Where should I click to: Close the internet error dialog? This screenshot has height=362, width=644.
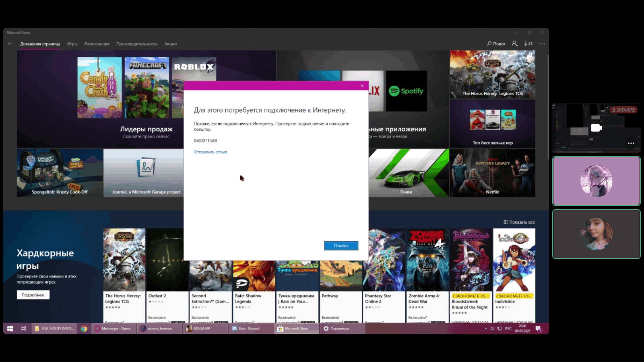click(362, 86)
